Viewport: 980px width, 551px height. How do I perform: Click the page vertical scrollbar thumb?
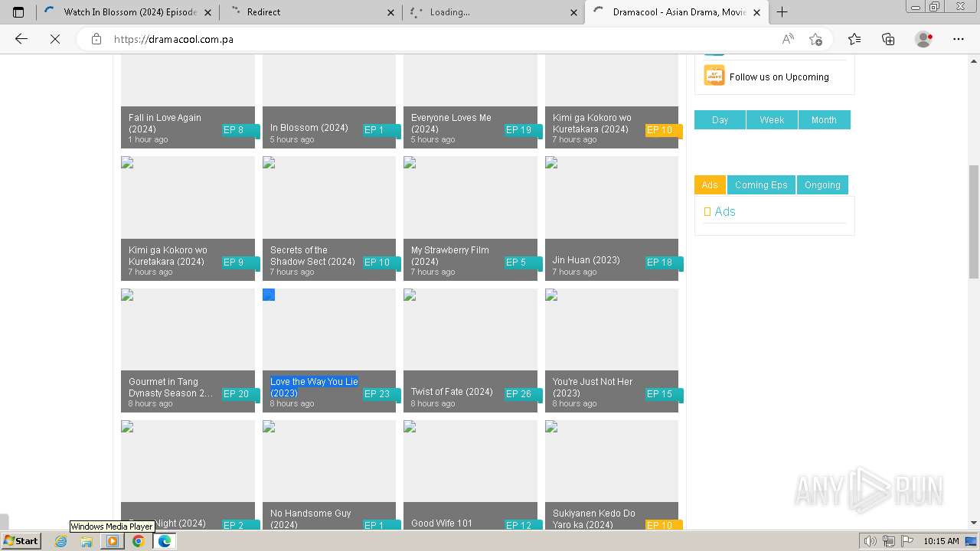point(974,222)
